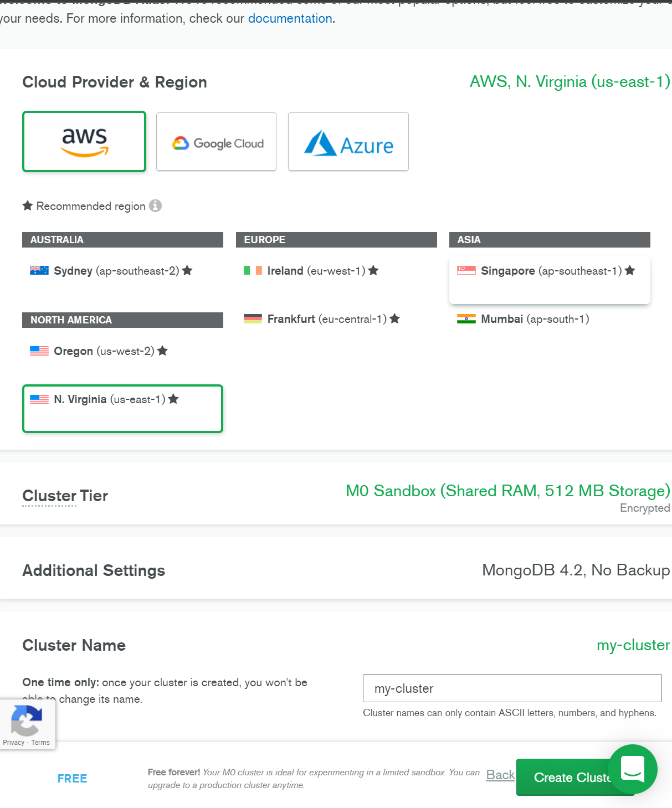Click the Back link
Screen dimensions: 672x808
tap(500, 775)
